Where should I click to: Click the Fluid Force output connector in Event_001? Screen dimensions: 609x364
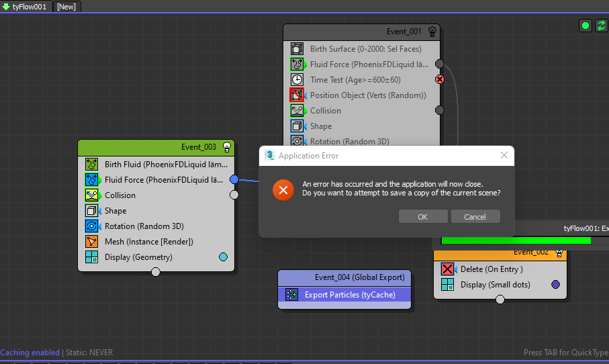[440, 64]
